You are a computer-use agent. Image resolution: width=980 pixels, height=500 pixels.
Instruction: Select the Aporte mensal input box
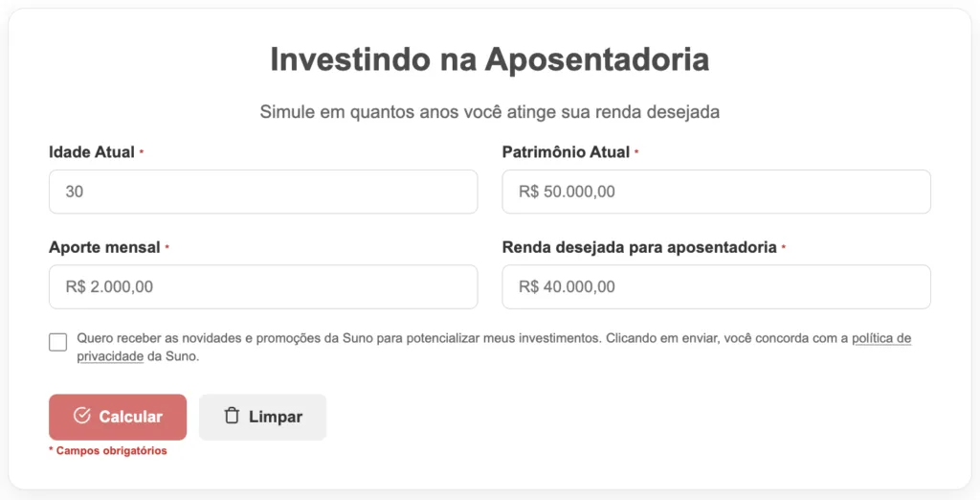point(263,286)
